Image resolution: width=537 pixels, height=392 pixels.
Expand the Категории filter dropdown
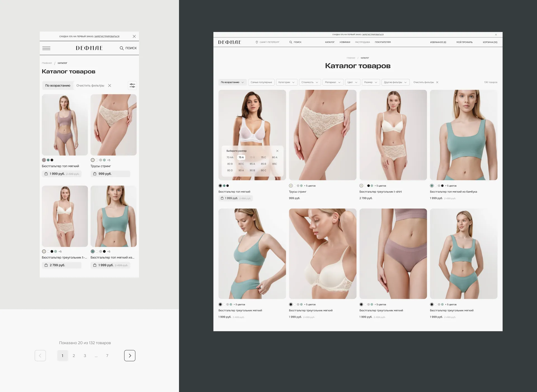tap(286, 82)
